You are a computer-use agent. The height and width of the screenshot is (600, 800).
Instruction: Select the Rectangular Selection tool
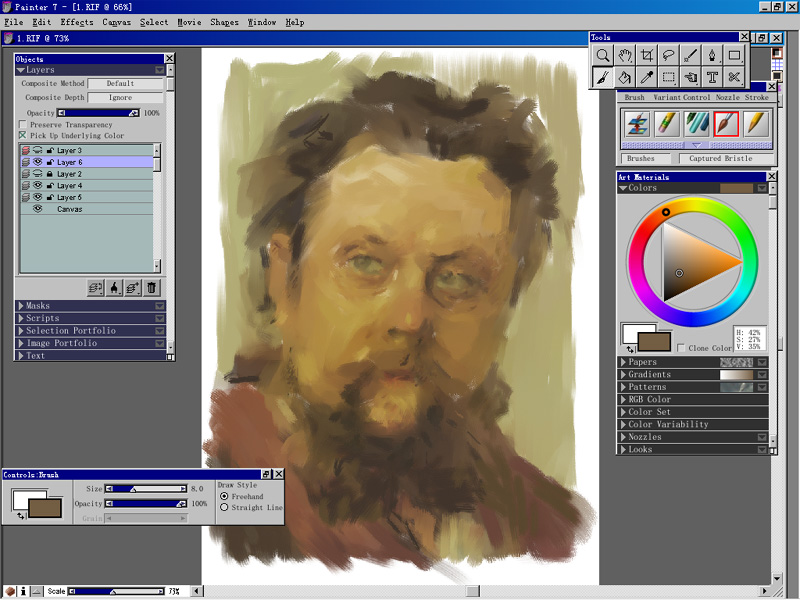(668, 77)
